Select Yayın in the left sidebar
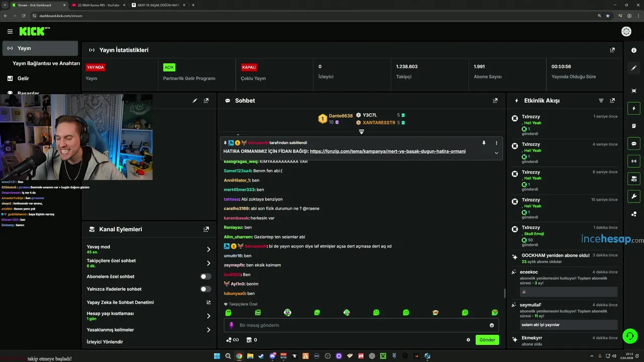 (40, 48)
